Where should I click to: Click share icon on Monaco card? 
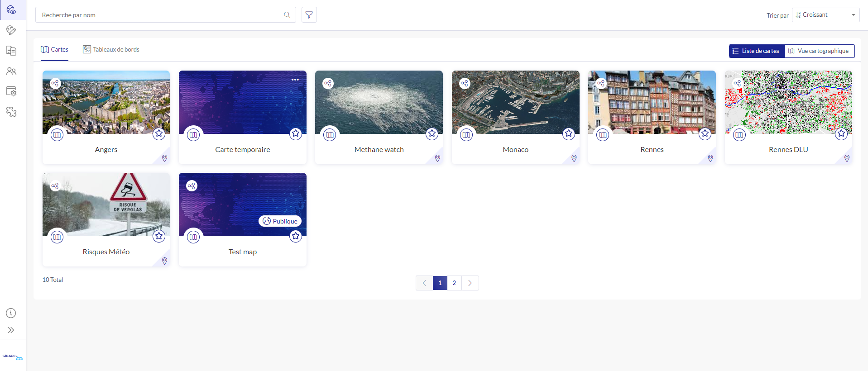(465, 83)
